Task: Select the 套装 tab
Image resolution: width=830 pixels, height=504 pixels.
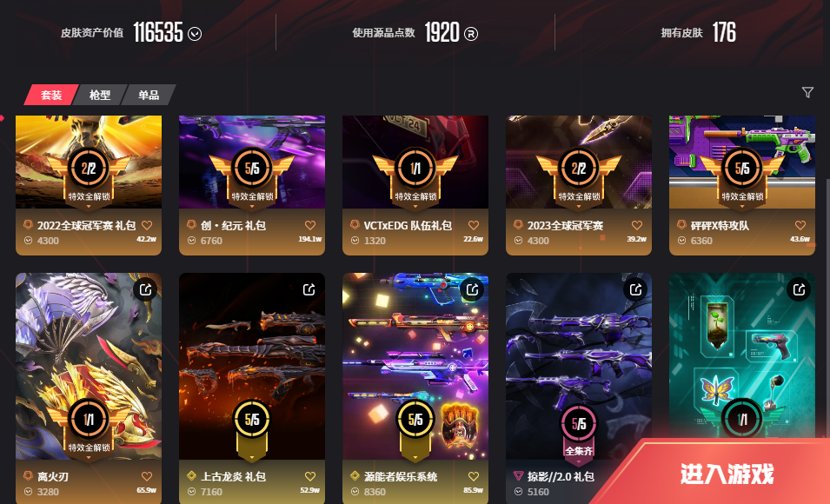Action: pos(51,95)
